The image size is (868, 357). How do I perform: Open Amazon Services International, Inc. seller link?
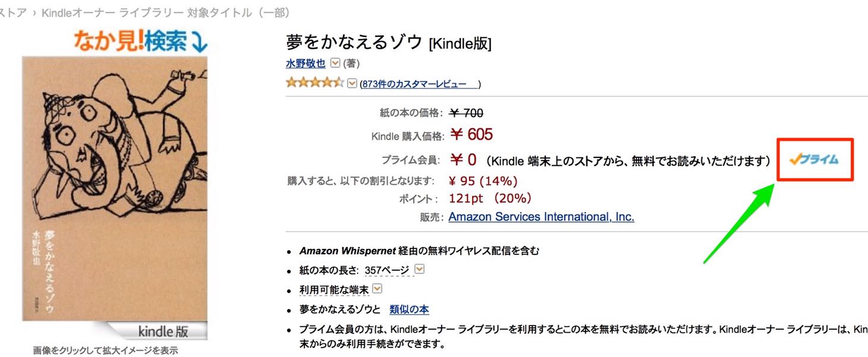point(541,217)
